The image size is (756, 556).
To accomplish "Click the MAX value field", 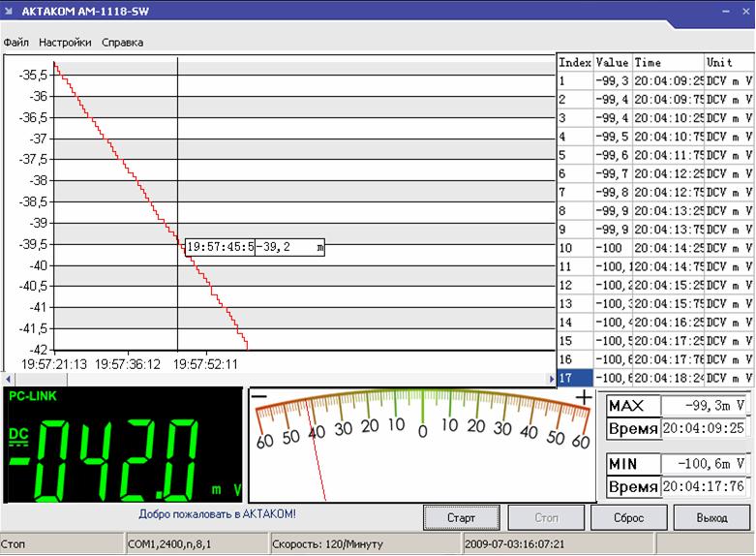I will pyautogui.click(x=704, y=406).
